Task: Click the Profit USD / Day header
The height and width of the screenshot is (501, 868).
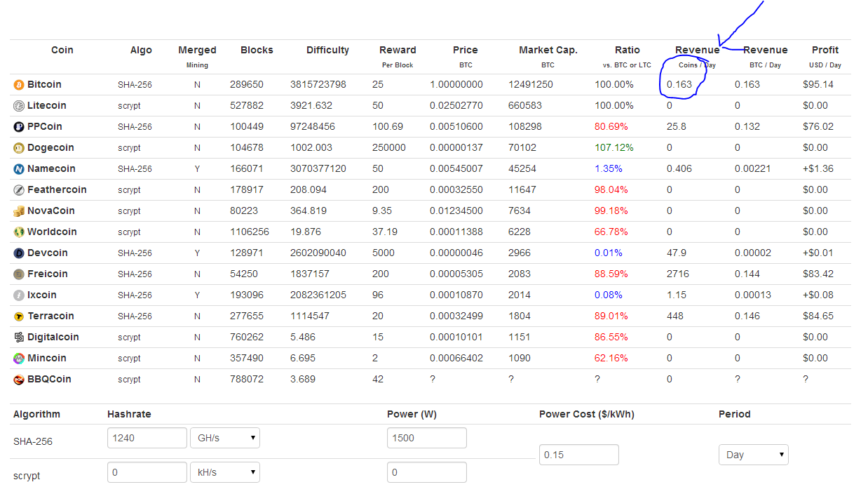Action: [x=825, y=56]
